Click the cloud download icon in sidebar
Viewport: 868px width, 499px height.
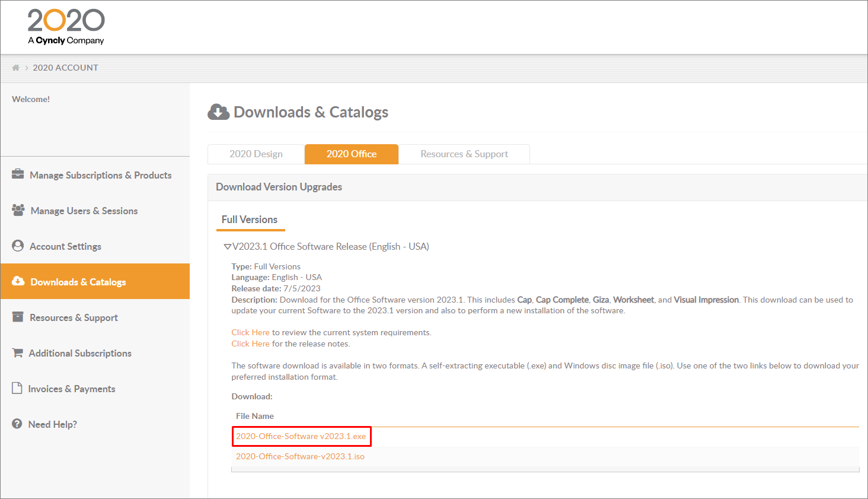click(18, 281)
